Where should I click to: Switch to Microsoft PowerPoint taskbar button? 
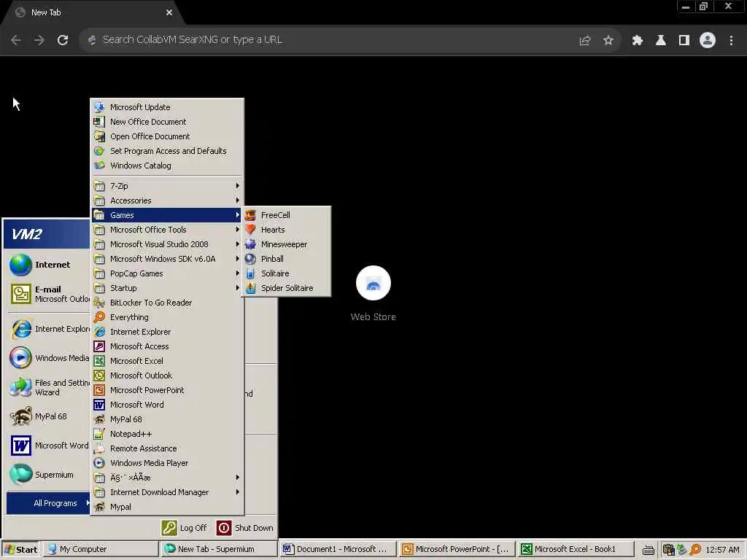coord(457,550)
